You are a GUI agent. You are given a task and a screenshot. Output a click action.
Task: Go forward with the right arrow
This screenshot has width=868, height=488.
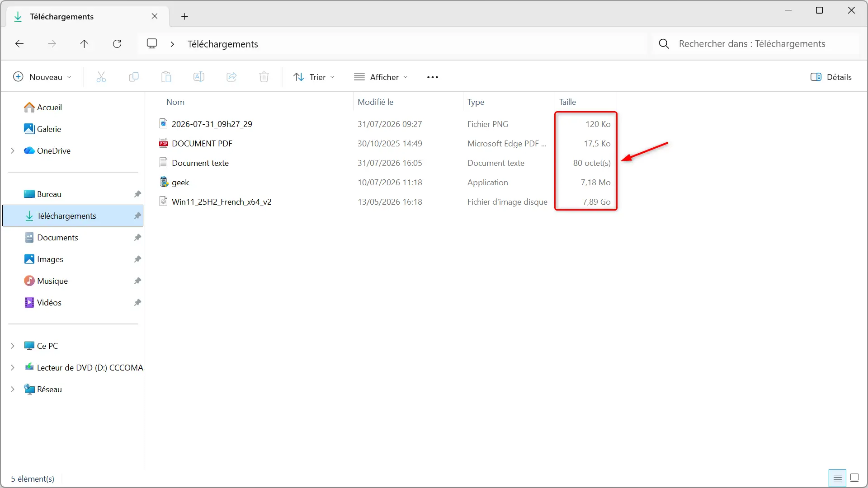(52, 44)
